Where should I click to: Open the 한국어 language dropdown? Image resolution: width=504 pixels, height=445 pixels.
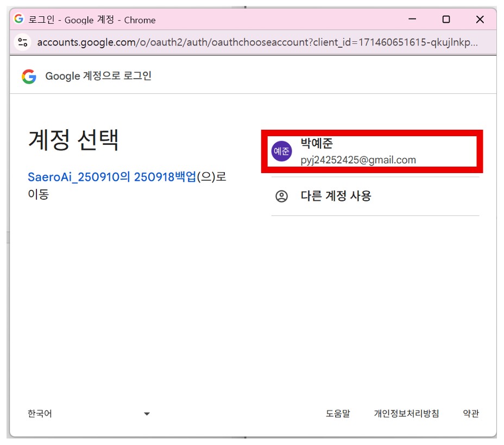pyautogui.click(x=89, y=413)
